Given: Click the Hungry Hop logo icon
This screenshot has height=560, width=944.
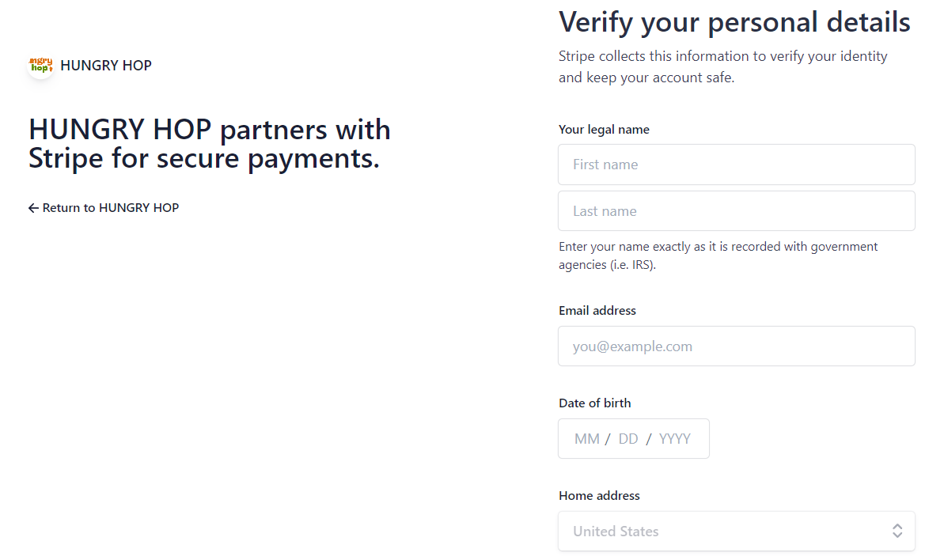Looking at the screenshot, I should pos(40,66).
